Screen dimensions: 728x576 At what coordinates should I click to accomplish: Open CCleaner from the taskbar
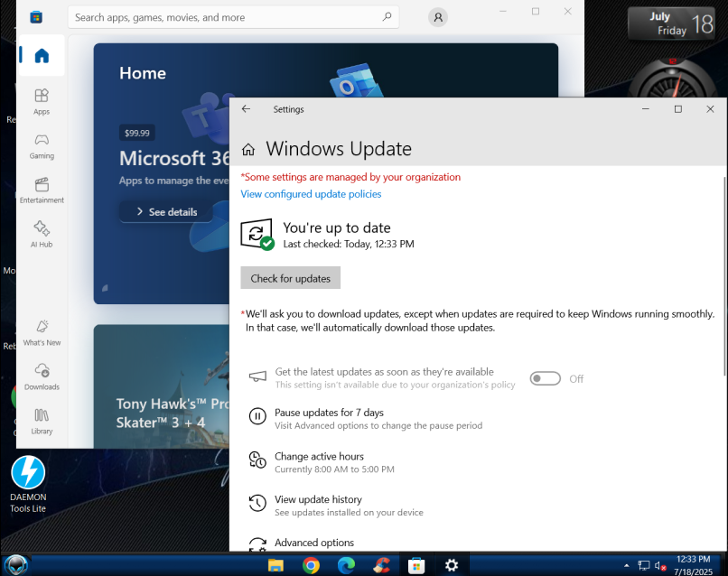coord(381,565)
